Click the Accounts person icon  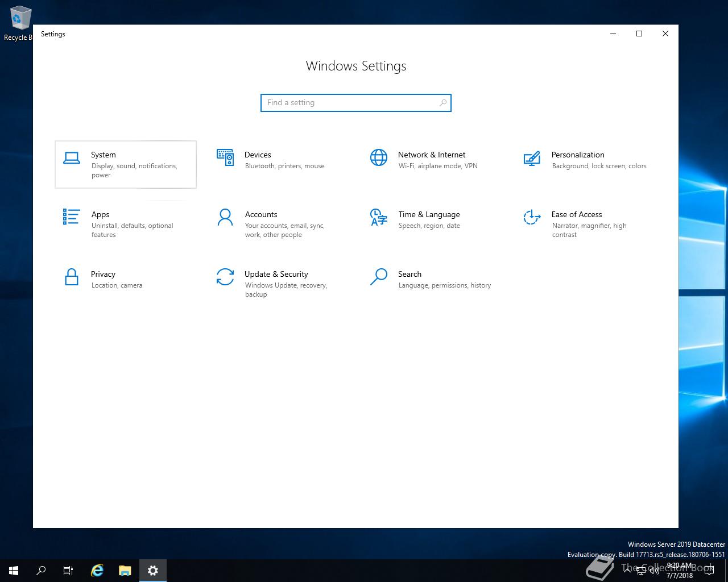coord(225,217)
